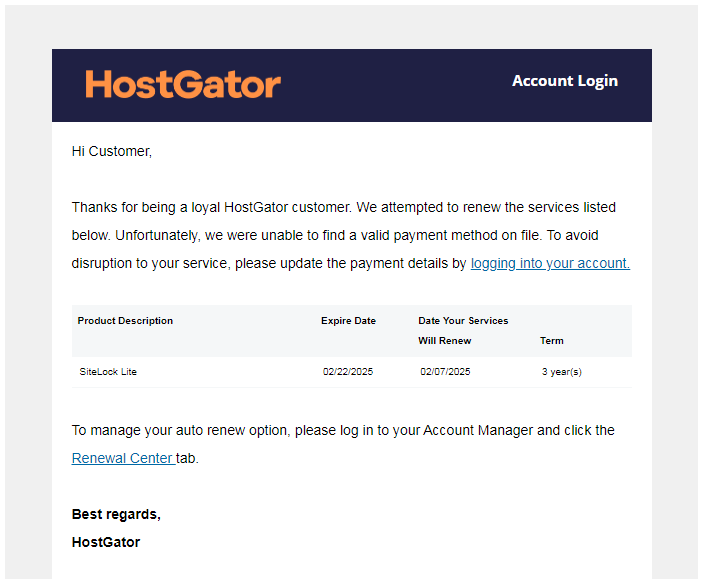Click the bold HostGator signature text

point(106,542)
